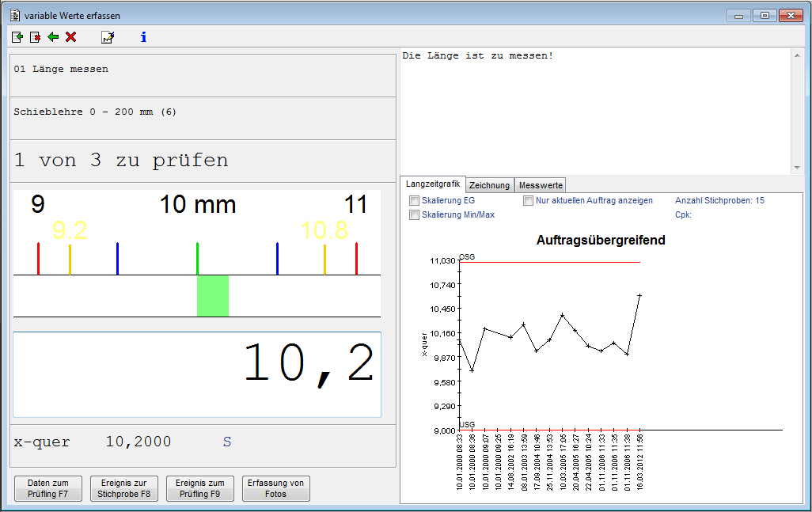Screen dimensions: 812x512
Task: Click the OSG upper limit label in chart
Action: pyautogui.click(x=467, y=257)
